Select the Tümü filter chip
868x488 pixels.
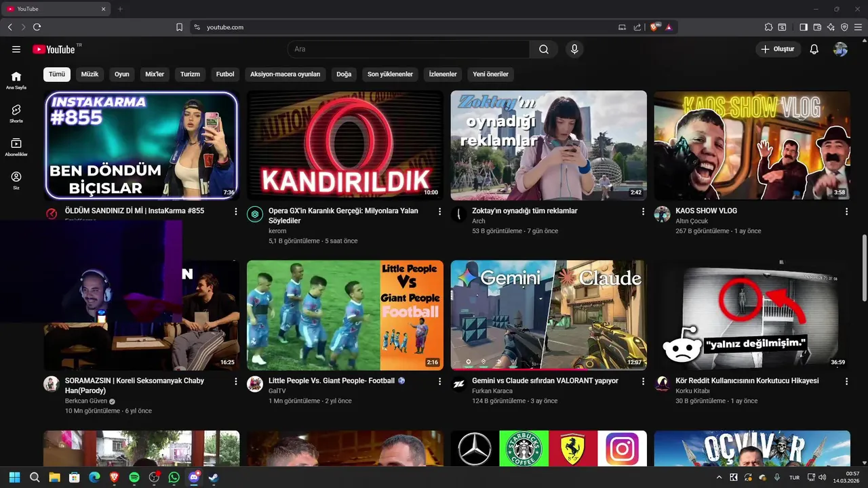tap(57, 74)
